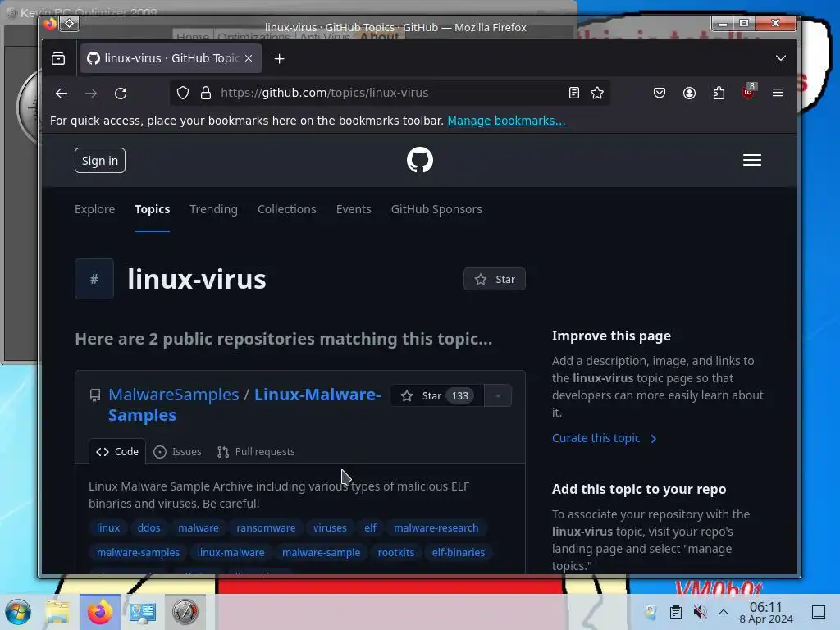Follow the Curate this topic link
Viewport: 840px width, 630px height.
coord(604,438)
